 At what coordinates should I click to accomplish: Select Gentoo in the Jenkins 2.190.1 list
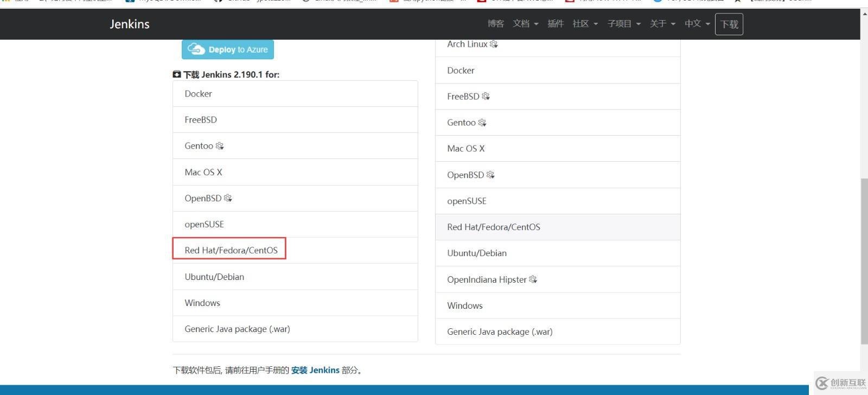coord(295,146)
